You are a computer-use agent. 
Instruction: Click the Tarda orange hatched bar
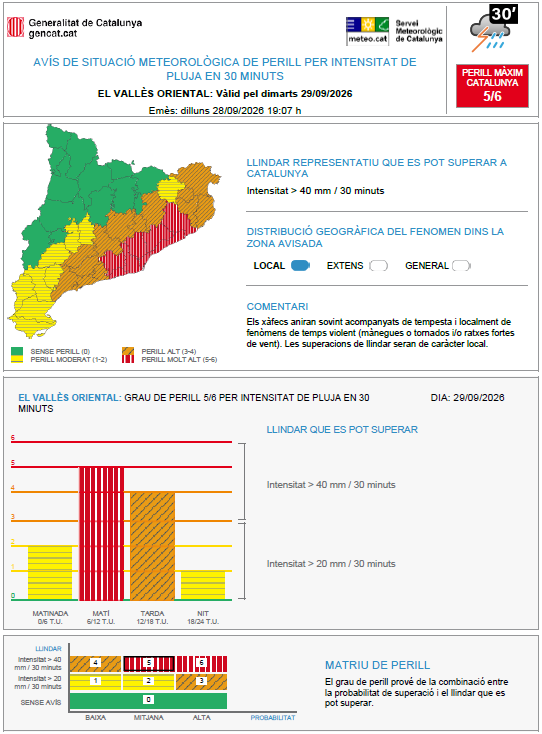[153, 546]
